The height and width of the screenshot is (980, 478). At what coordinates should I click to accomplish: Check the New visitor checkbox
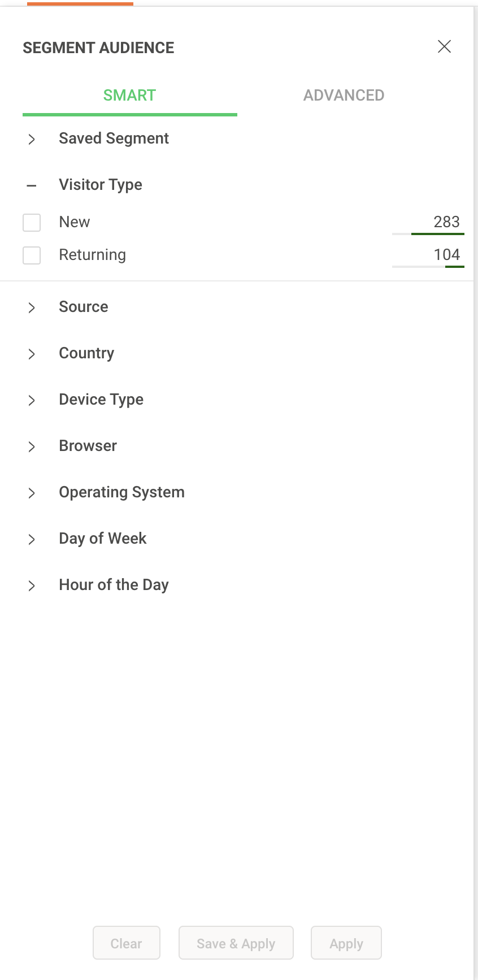(32, 223)
